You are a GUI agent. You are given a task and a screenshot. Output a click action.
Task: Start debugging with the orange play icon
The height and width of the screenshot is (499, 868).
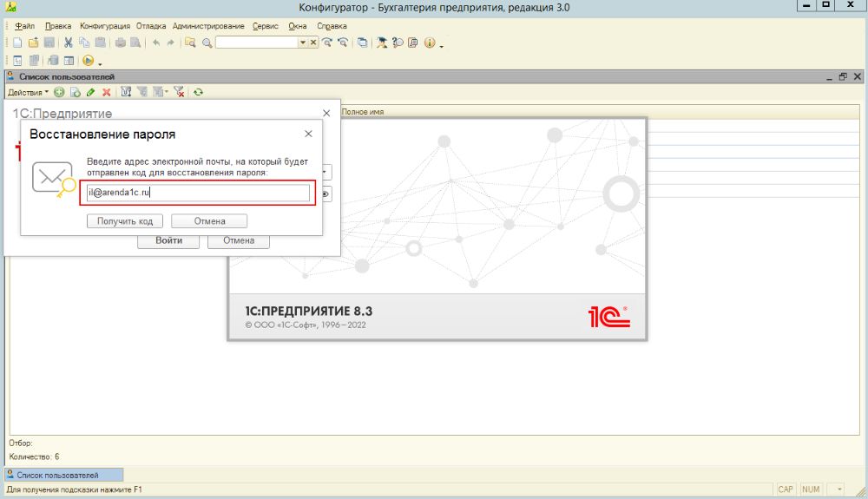[x=88, y=61]
